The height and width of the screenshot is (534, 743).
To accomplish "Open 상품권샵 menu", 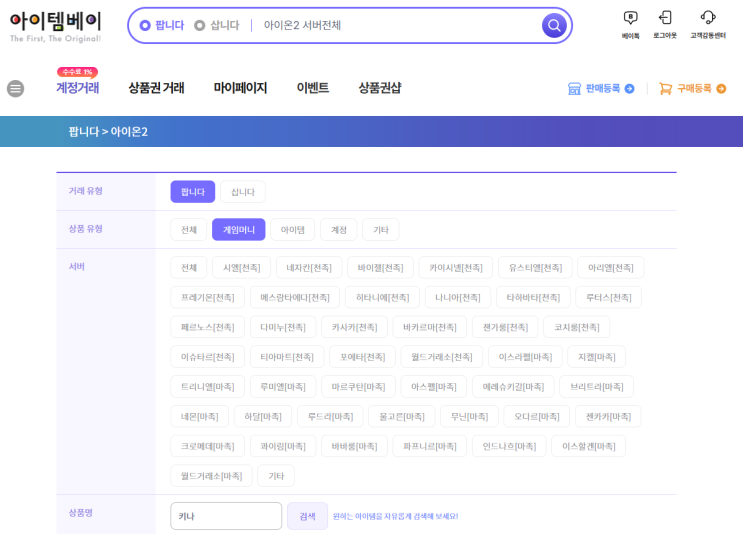I will coord(380,88).
